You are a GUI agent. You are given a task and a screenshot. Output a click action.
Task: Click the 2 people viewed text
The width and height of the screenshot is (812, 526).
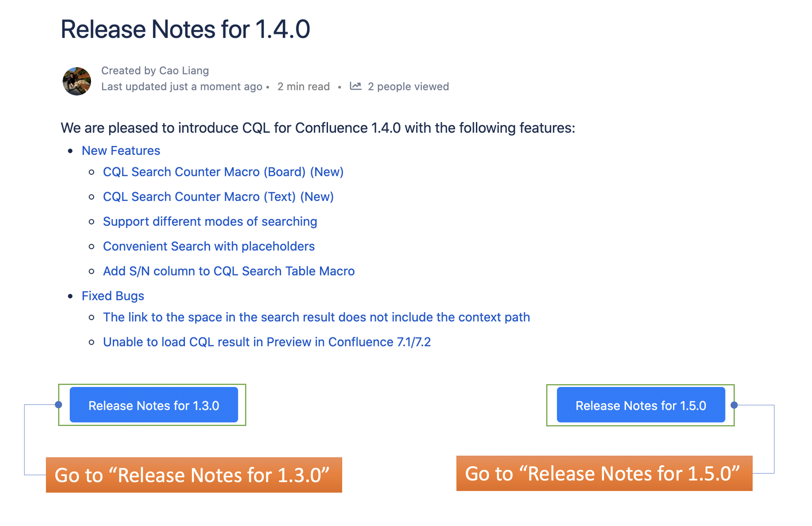[408, 87]
